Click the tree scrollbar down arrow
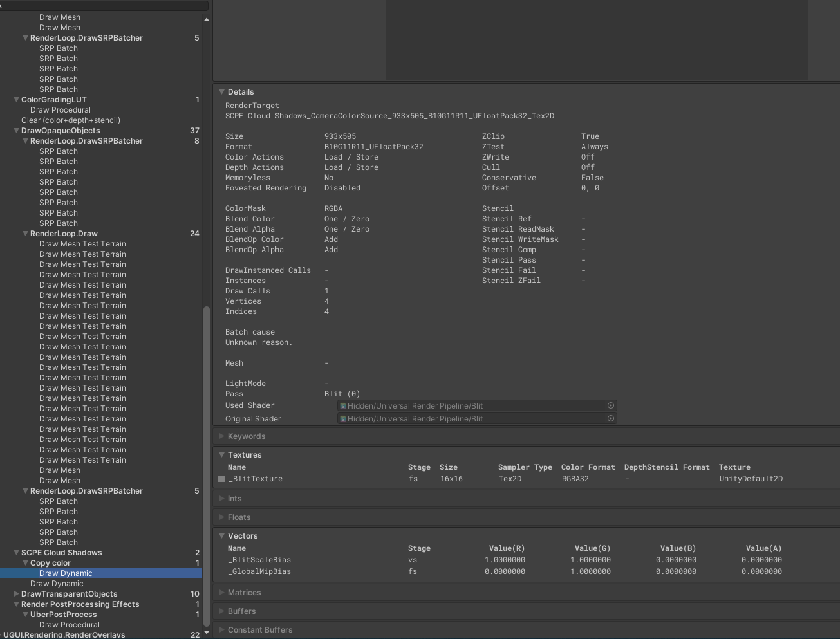The image size is (840, 639). coord(206,633)
